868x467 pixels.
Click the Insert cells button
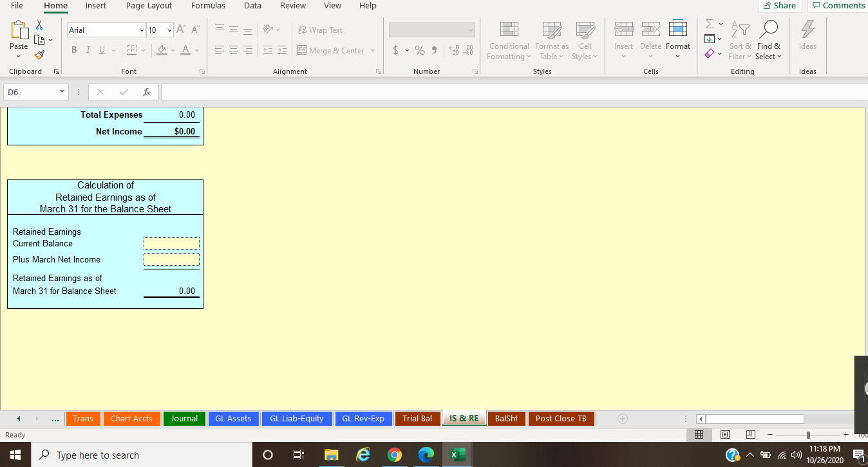623,41
